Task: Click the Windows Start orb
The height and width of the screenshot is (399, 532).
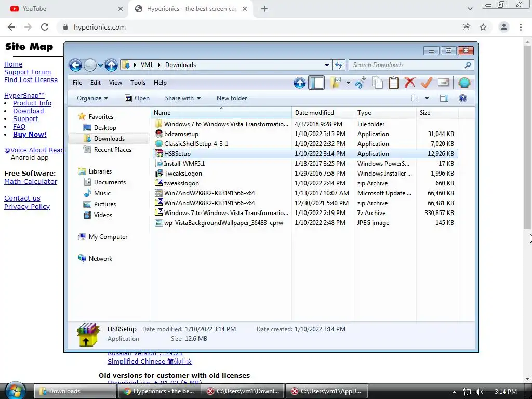Action: (x=15, y=391)
